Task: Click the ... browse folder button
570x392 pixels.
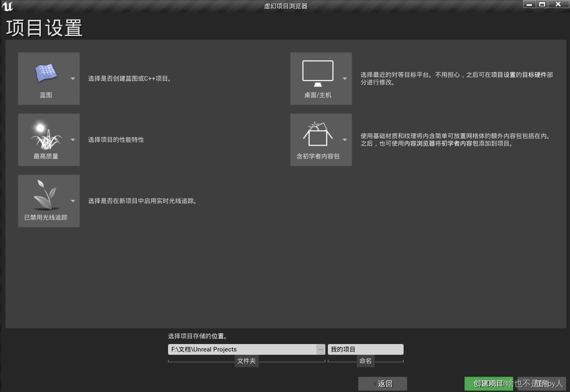Action: click(321, 349)
